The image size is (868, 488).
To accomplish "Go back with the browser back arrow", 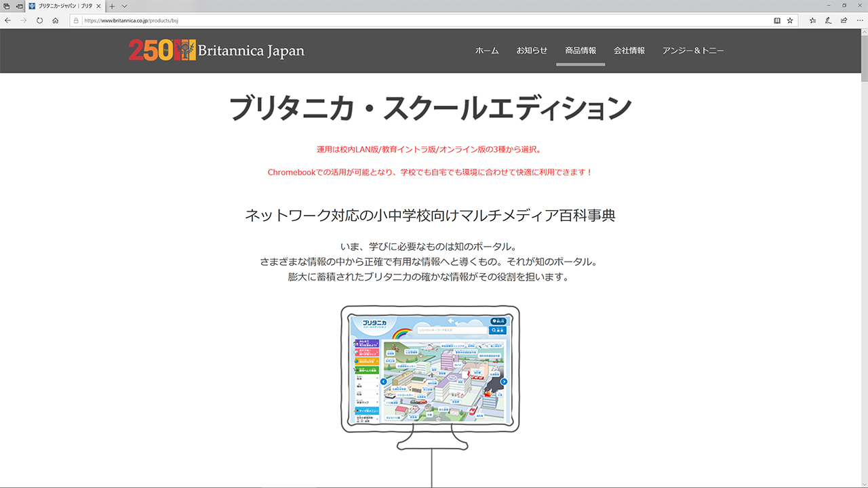I will (x=7, y=20).
